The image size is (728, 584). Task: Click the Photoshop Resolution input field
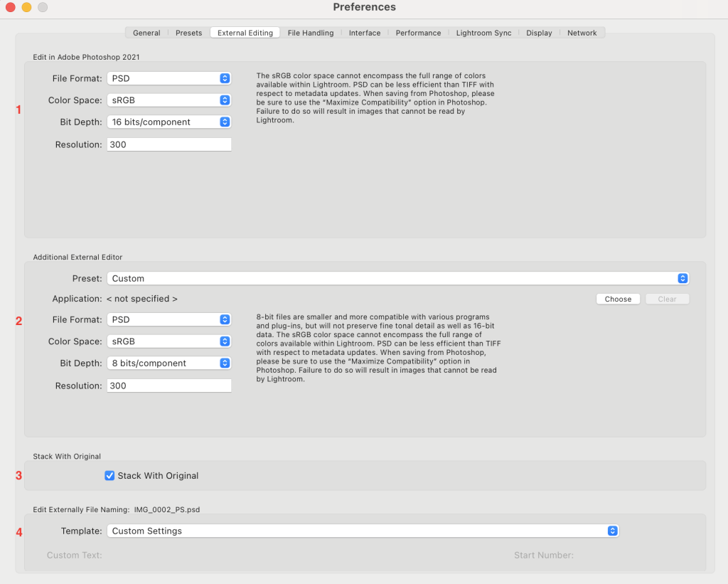[x=169, y=144]
